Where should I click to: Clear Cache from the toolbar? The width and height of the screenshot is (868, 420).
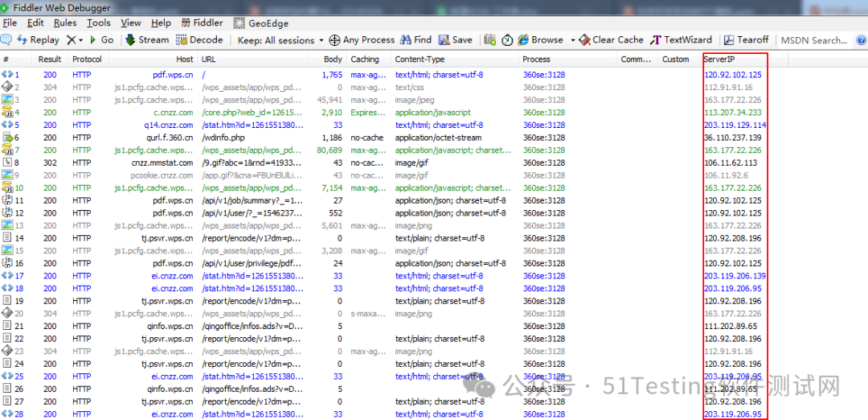coord(611,40)
